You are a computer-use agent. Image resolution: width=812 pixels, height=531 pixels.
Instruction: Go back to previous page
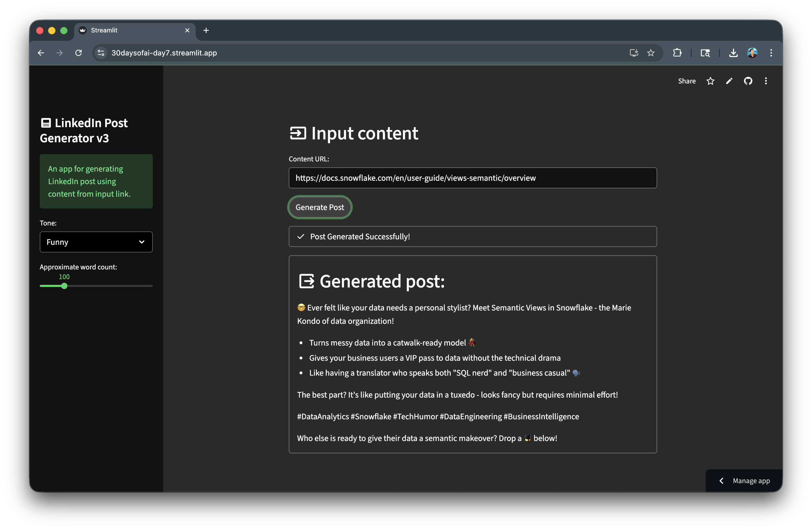41,53
